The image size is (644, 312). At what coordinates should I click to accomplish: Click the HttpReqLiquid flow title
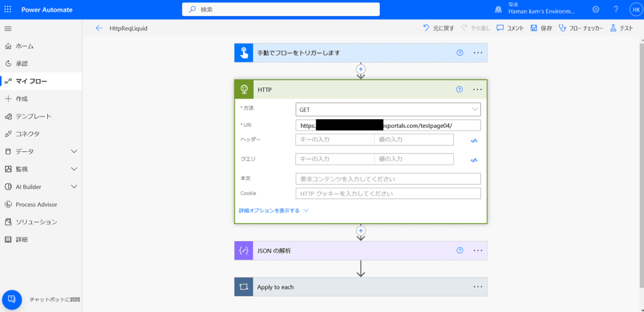(x=128, y=28)
